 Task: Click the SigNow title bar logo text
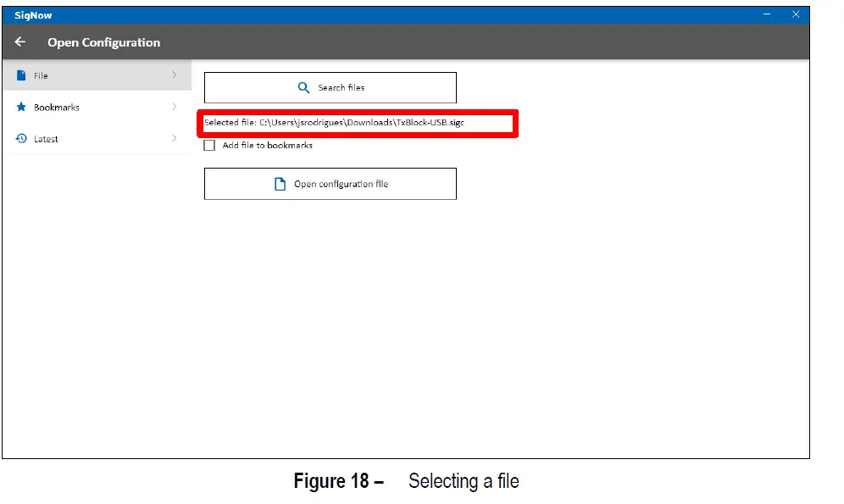[x=31, y=14]
